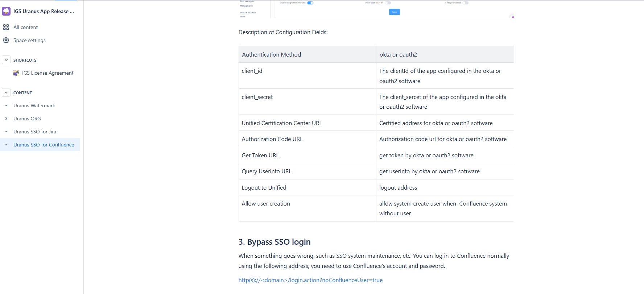
Task: Click the 'The client_sercet of the app' description
Action: pos(445,102)
